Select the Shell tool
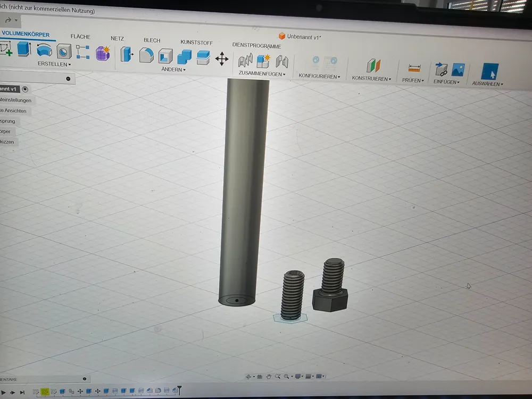The width and height of the screenshot is (532, 399). tap(165, 56)
